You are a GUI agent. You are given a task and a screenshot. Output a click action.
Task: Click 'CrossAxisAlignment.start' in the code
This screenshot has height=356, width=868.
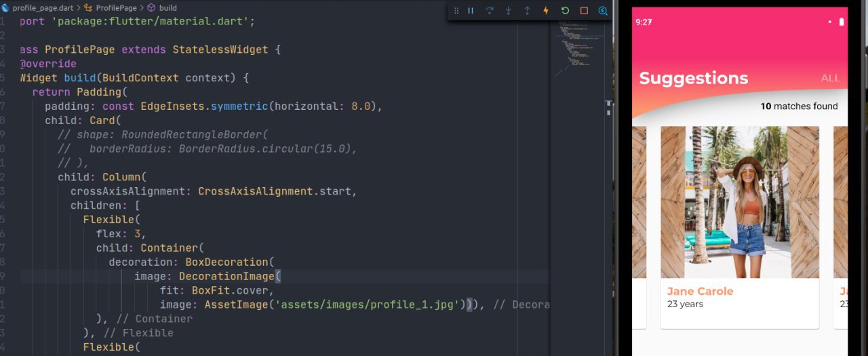[x=275, y=191]
